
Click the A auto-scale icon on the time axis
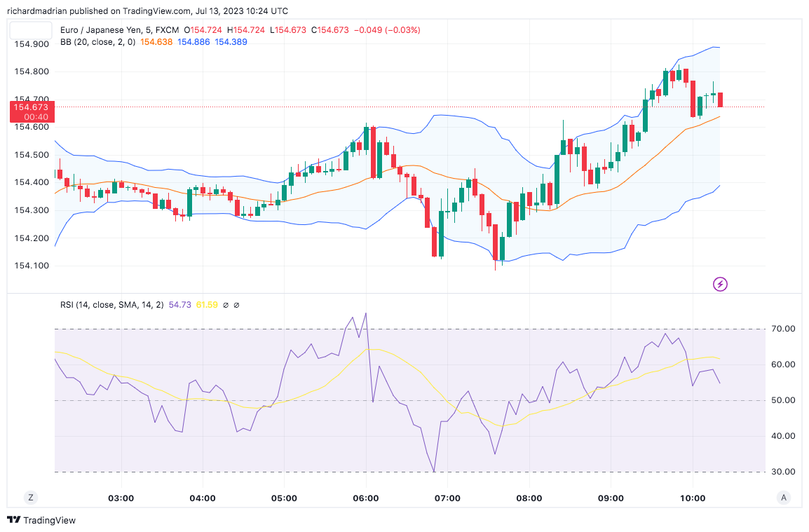click(x=782, y=498)
